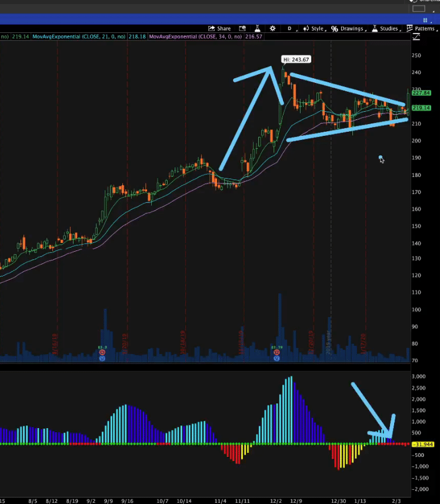The image size is (440, 504).
Task: Open the D timeframe dropdown
Action: click(x=291, y=29)
